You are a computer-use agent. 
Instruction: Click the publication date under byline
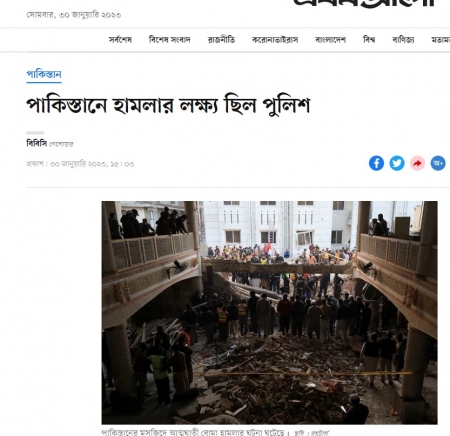(80, 164)
